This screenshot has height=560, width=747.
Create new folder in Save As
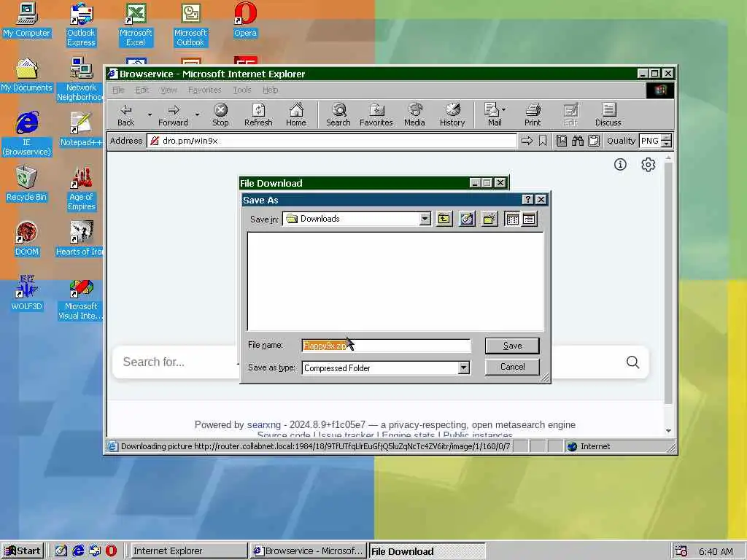coord(489,219)
